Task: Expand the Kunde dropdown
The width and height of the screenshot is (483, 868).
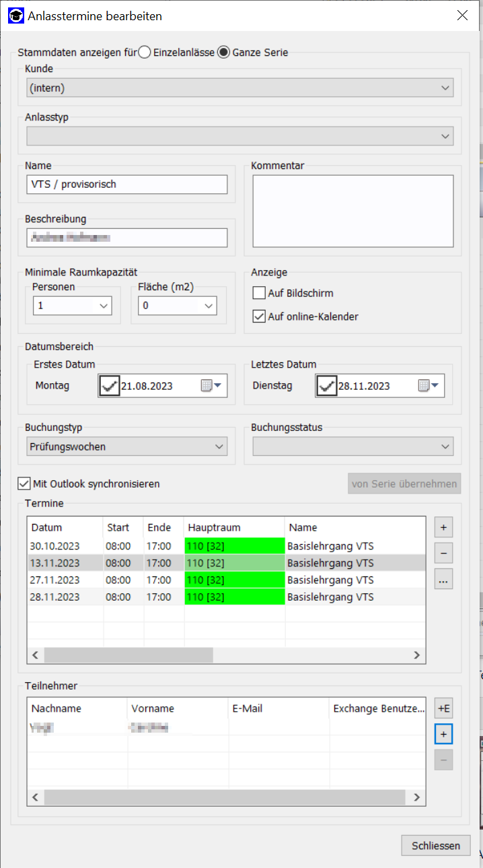Action: 445,88
